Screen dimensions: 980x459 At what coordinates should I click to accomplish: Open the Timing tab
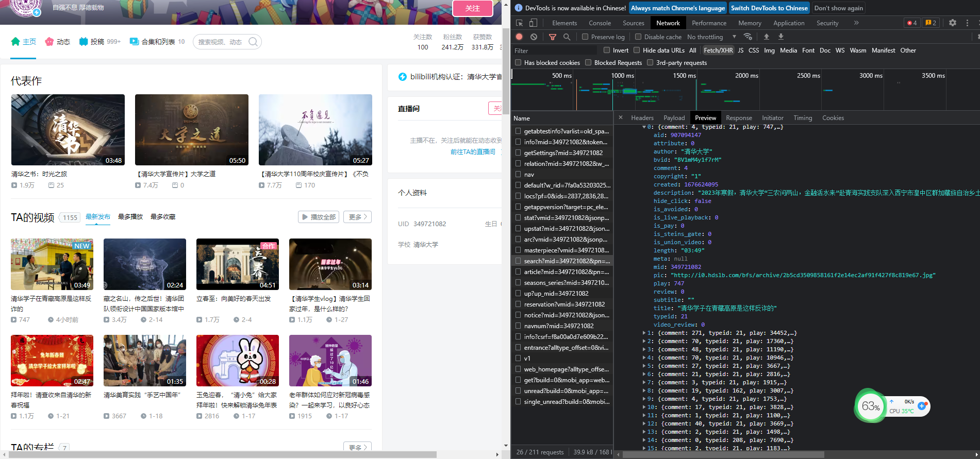(x=802, y=117)
